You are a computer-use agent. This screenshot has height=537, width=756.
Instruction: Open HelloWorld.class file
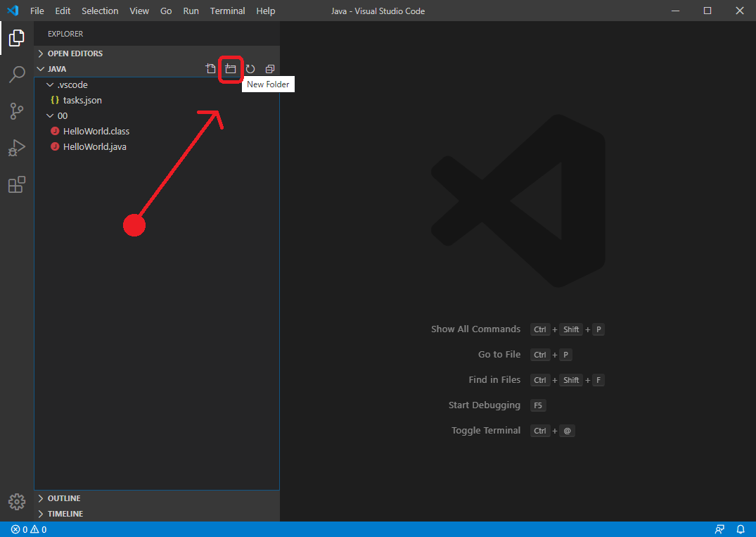157,131
